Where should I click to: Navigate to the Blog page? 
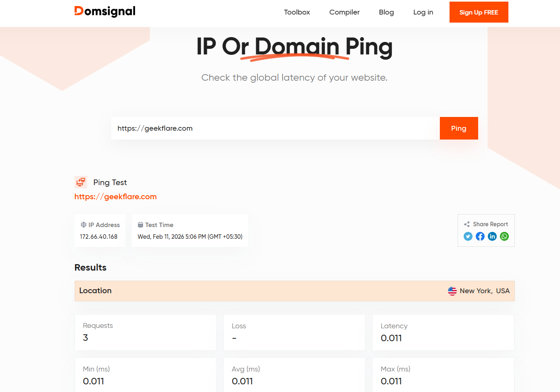(x=386, y=12)
